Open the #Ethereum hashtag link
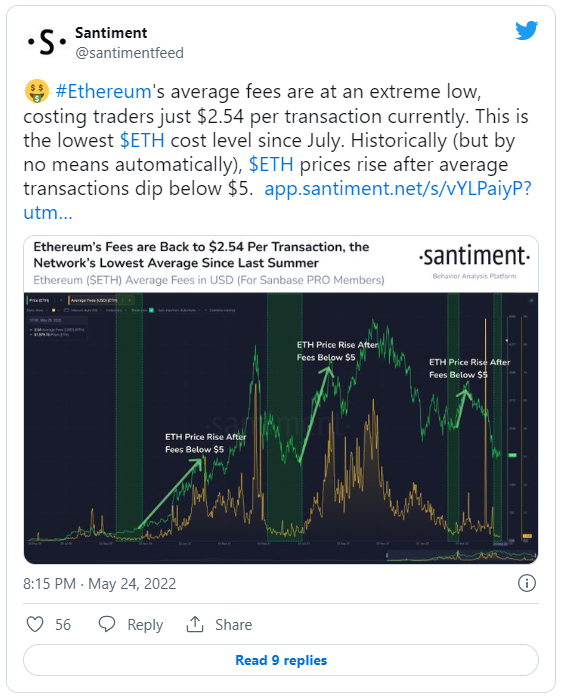Viewport: 561px width, 700px height. [x=103, y=92]
